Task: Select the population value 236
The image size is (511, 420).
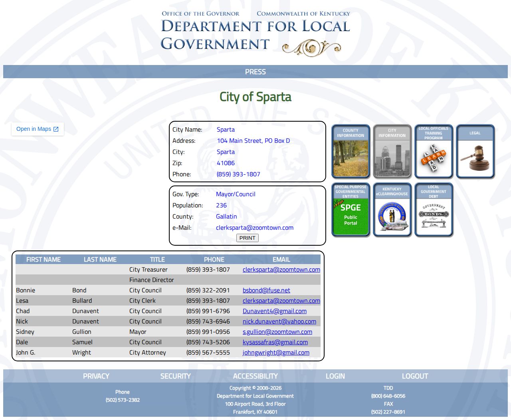Action: (x=221, y=205)
